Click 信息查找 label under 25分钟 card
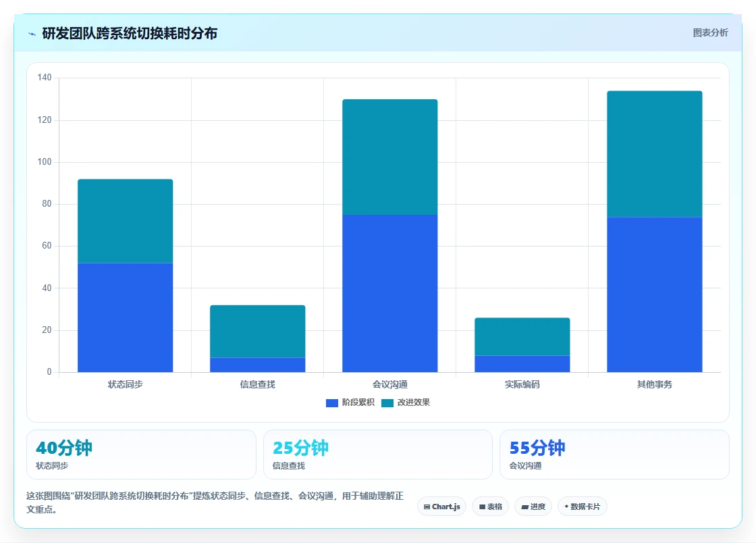This screenshot has width=756, height=543. (x=289, y=466)
